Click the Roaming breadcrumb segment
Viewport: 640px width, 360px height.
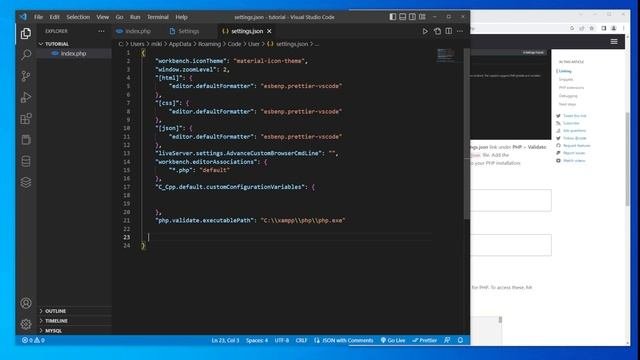click(209, 44)
